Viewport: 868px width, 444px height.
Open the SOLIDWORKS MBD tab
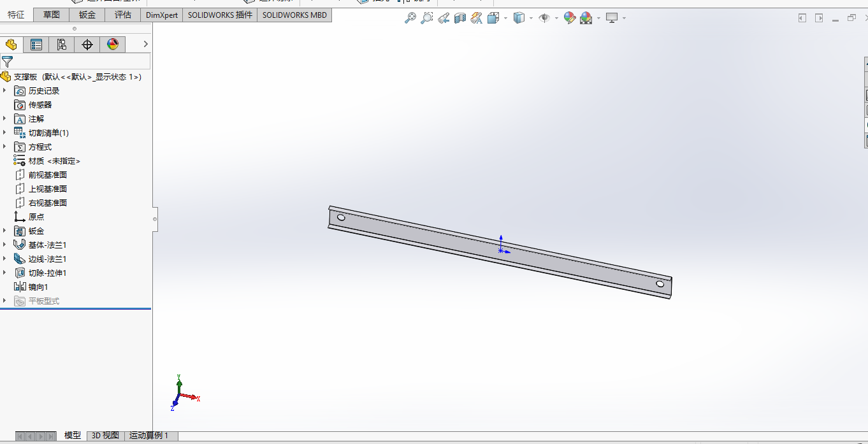point(294,15)
